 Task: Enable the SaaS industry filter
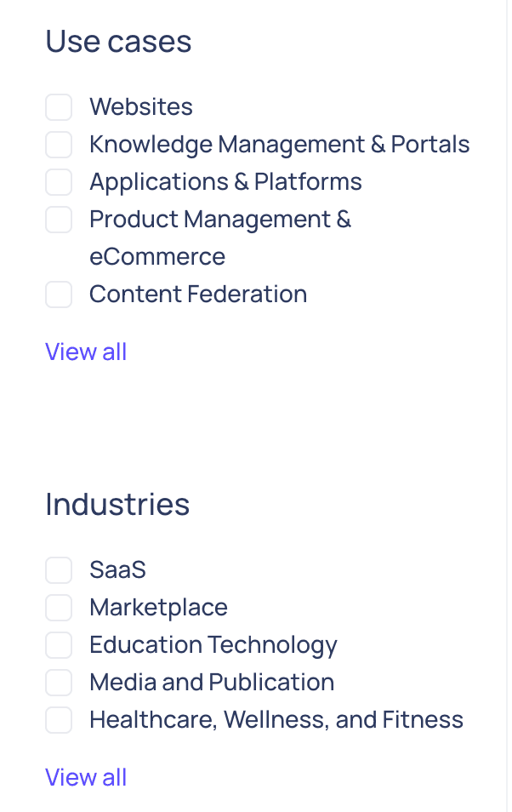point(59,570)
